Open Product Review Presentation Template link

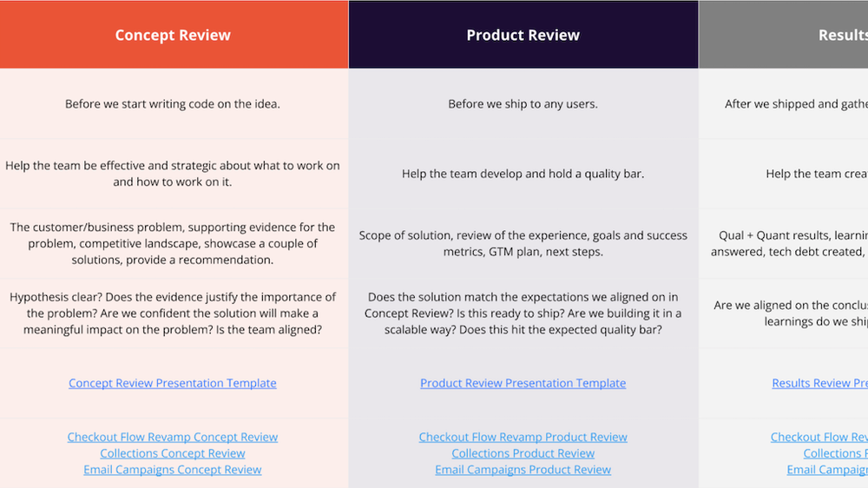523,383
